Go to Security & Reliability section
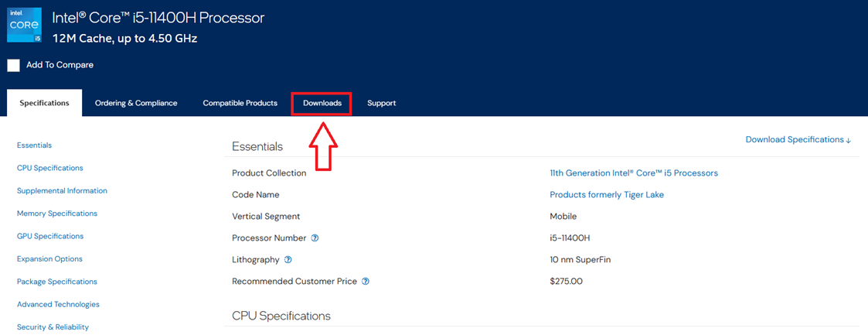 click(53, 327)
